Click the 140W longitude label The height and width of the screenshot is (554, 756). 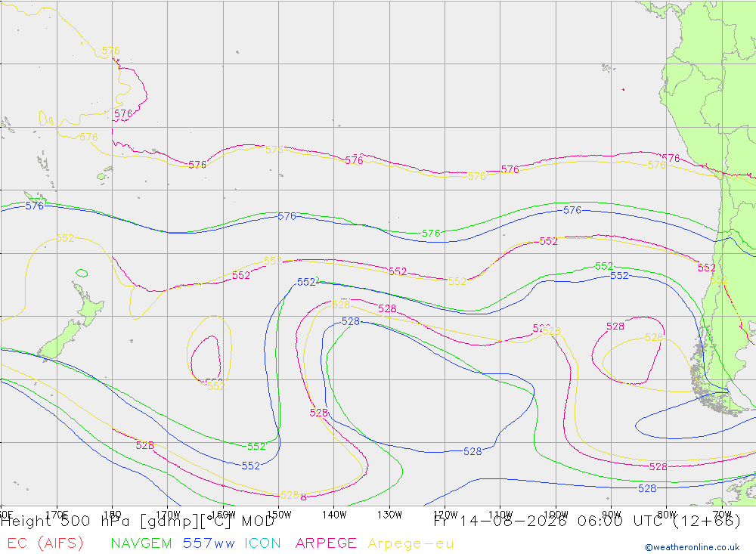pyautogui.click(x=334, y=515)
